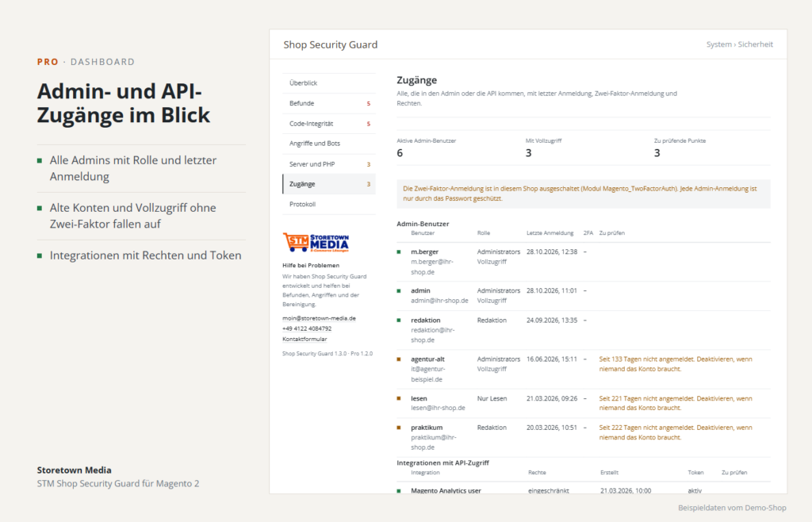Click the badge count next to Zugänge

pos(369,184)
